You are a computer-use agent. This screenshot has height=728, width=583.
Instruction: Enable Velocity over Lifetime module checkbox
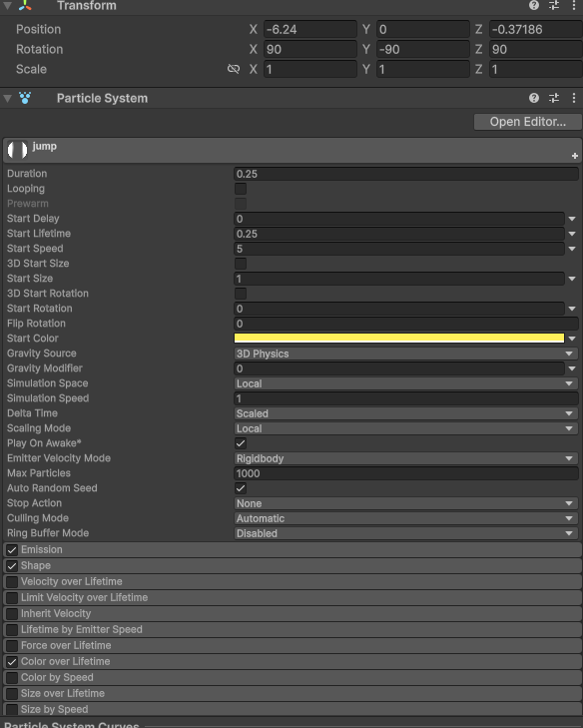12,582
